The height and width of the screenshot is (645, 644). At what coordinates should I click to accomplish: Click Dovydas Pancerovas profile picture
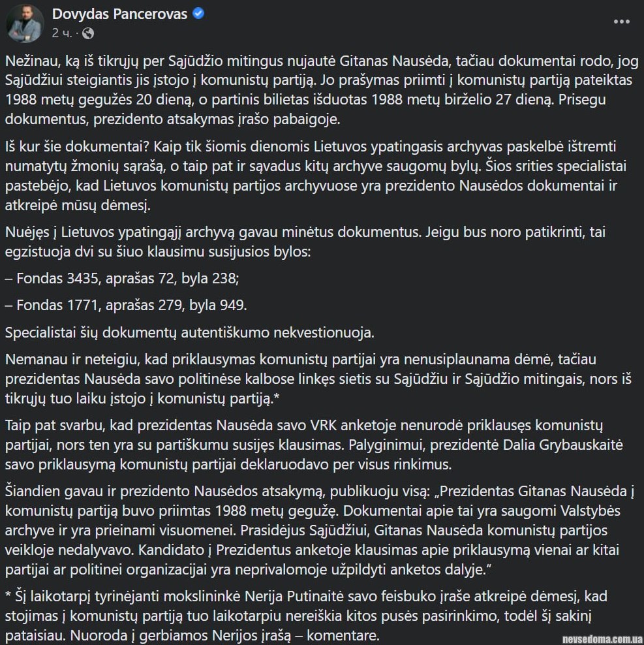coord(25,23)
